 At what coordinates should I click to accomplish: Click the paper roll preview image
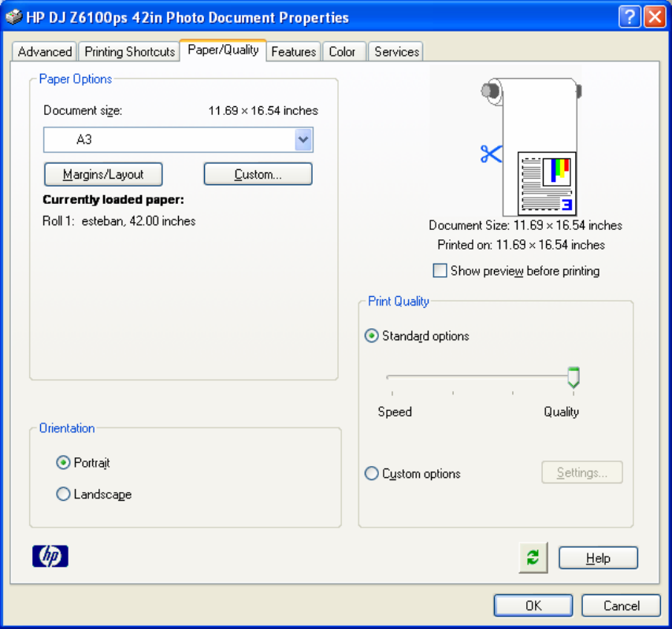click(x=532, y=146)
